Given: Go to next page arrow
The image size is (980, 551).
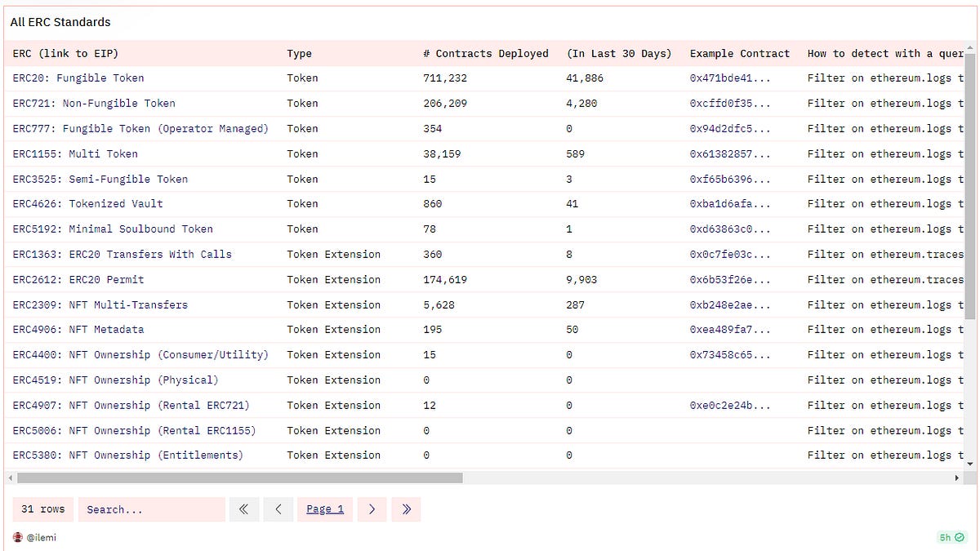Looking at the screenshot, I should click(372, 509).
